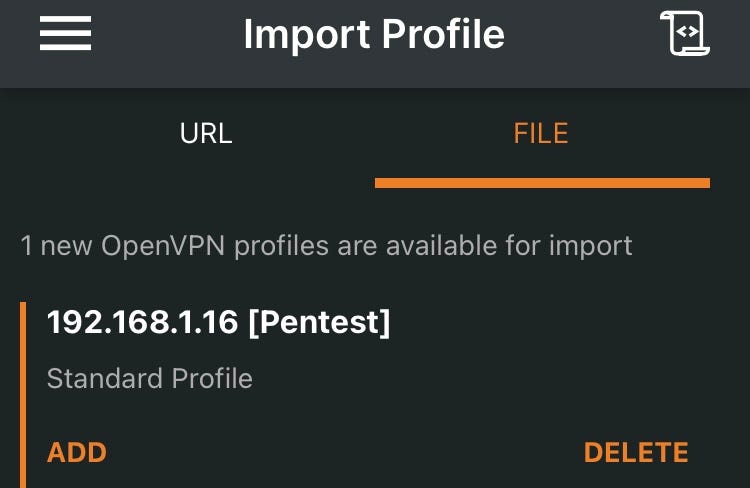Image resolution: width=750 pixels, height=488 pixels.
Task: Click the orange bar beside the profile card
Action: click(23, 395)
